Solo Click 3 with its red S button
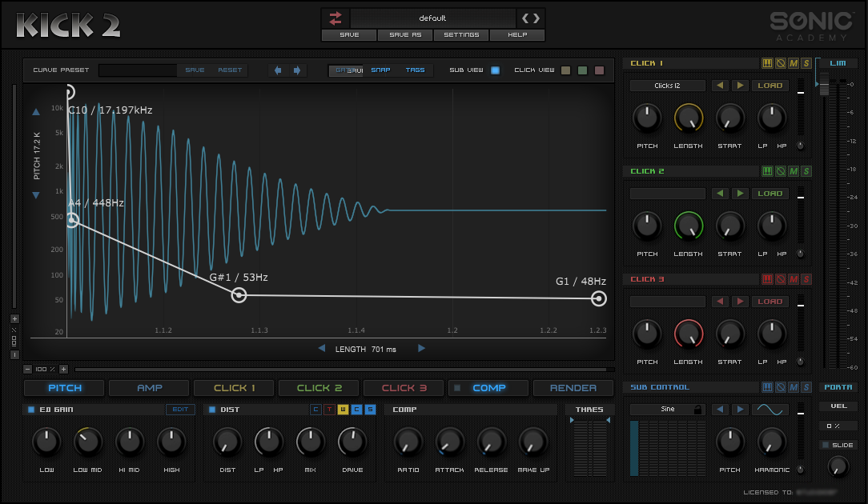The width and height of the screenshot is (868, 504). click(806, 279)
